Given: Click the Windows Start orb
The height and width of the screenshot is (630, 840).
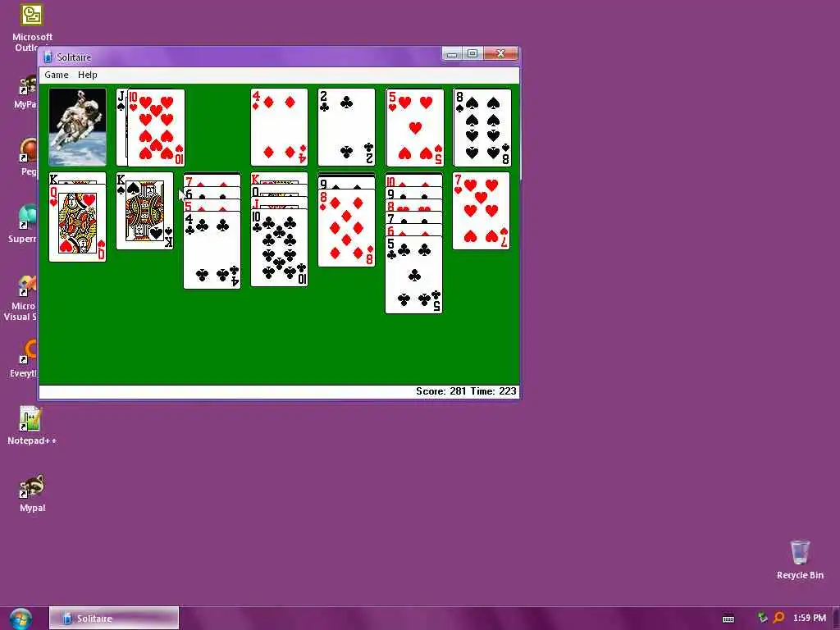Looking at the screenshot, I should point(21,619).
